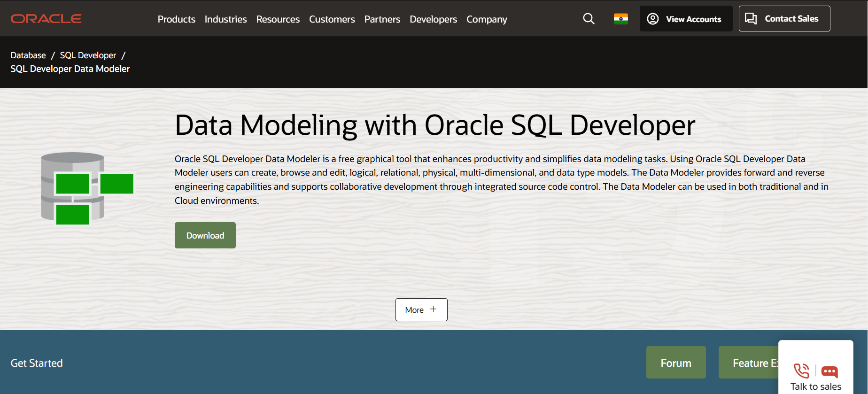Viewport: 868px width, 394px height.
Task: Open the Developers menu
Action: pos(433,19)
